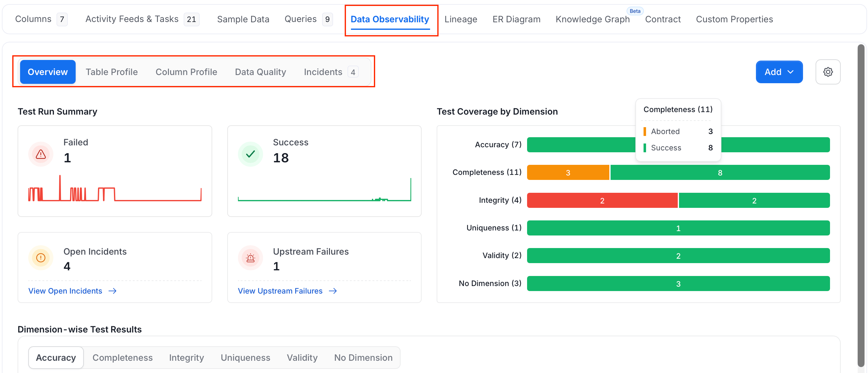The height and width of the screenshot is (373, 868).
Task: Click the Integrity (4) axis label
Action: tap(500, 200)
